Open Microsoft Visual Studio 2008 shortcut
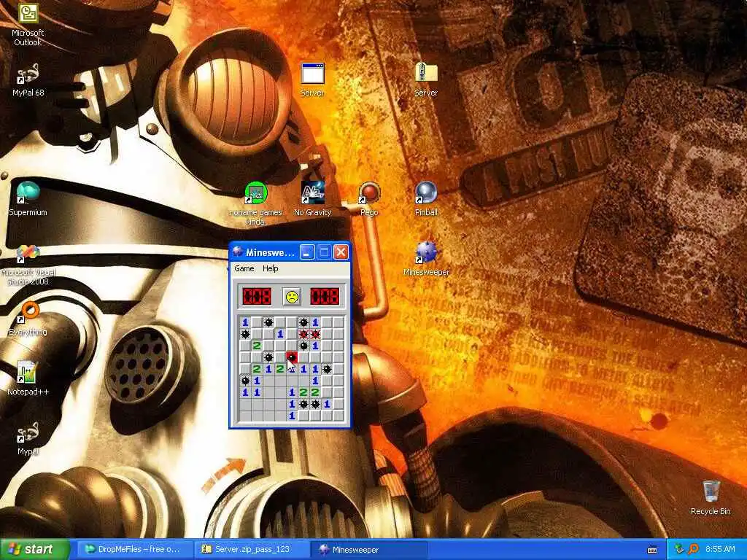The width and height of the screenshot is (747, 560). 28,265
